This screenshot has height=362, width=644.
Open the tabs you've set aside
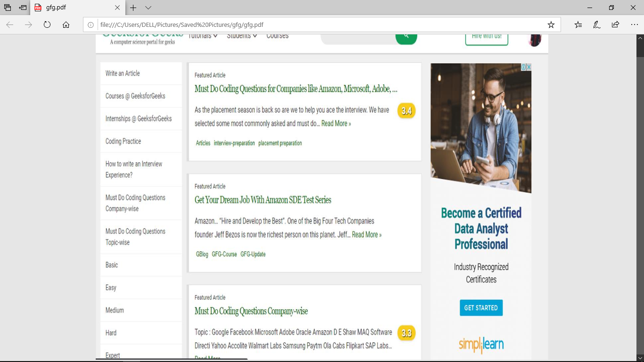pos(7,8)
